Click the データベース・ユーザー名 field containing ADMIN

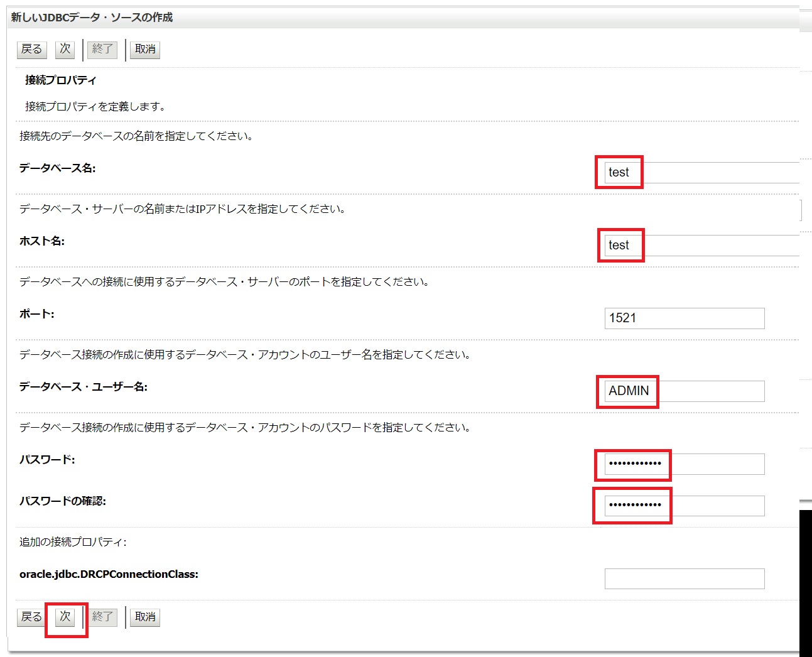pyautogui.click(x=684, y=391)
